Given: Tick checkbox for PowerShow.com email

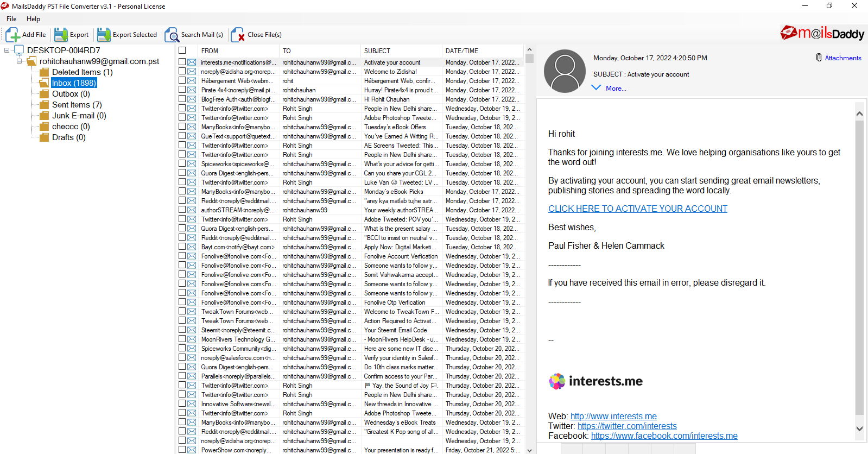Looking at the screenshot, I should [182, 450].
